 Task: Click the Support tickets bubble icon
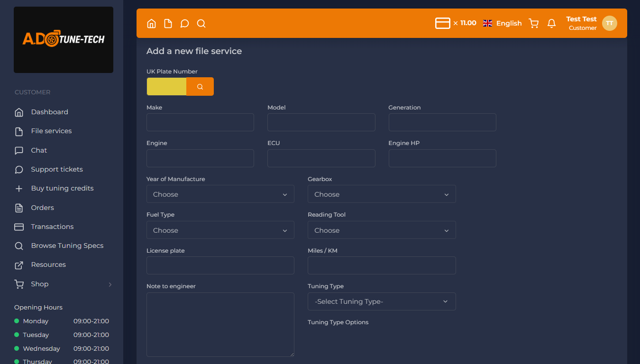pyautogui.click(x=19, y=169)
